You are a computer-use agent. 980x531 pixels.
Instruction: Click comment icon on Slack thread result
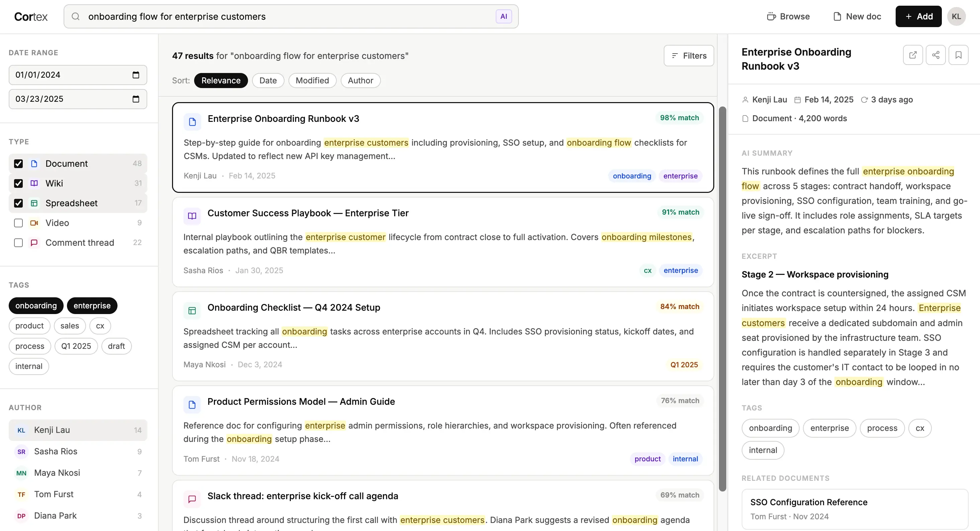click(192, 499)
